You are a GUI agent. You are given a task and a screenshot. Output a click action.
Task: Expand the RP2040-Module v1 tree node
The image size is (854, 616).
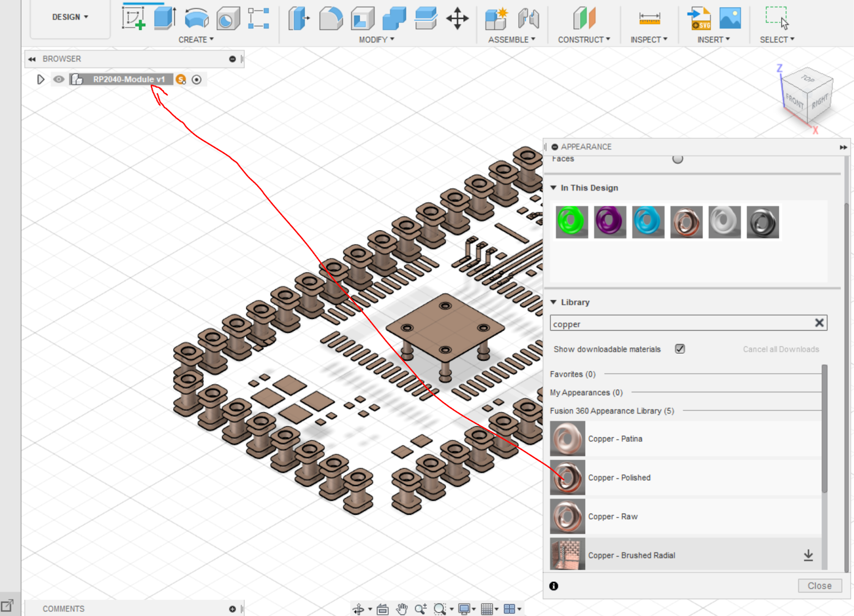tap(41, 79)
